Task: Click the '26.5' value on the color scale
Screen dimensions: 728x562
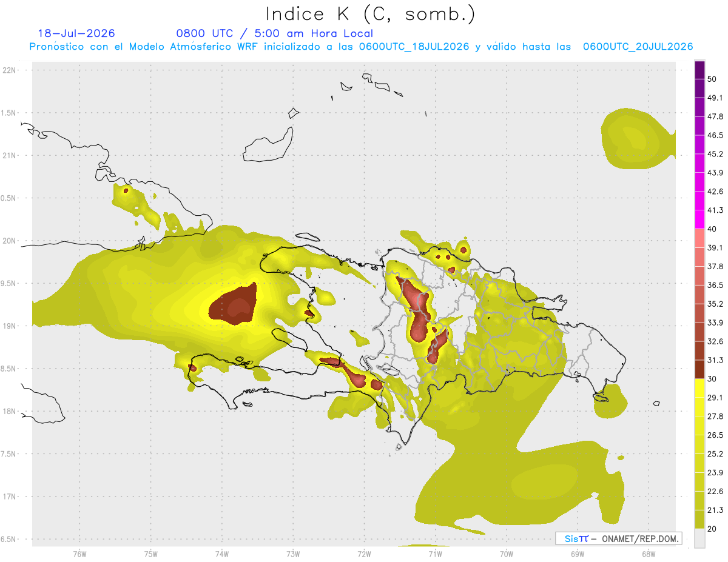Action: click(715, 435)
